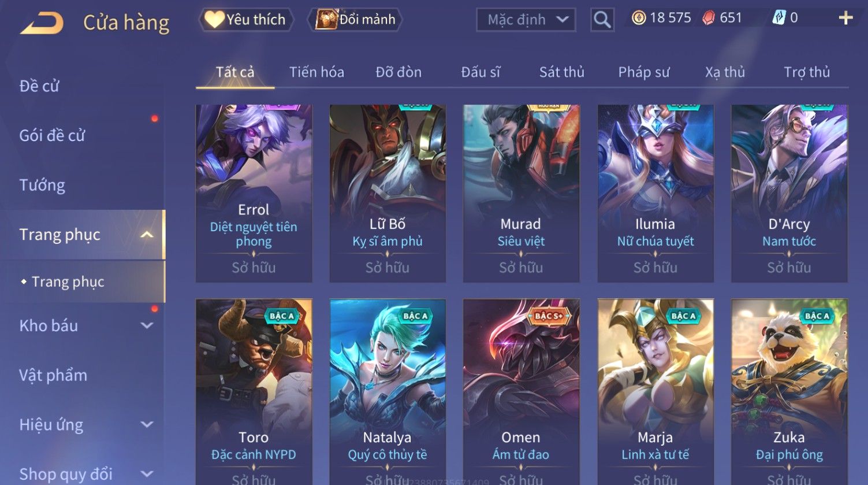Collapse the Trang phục sidebar section
This screenshot has height=485, width=868.
coord(147,235)
